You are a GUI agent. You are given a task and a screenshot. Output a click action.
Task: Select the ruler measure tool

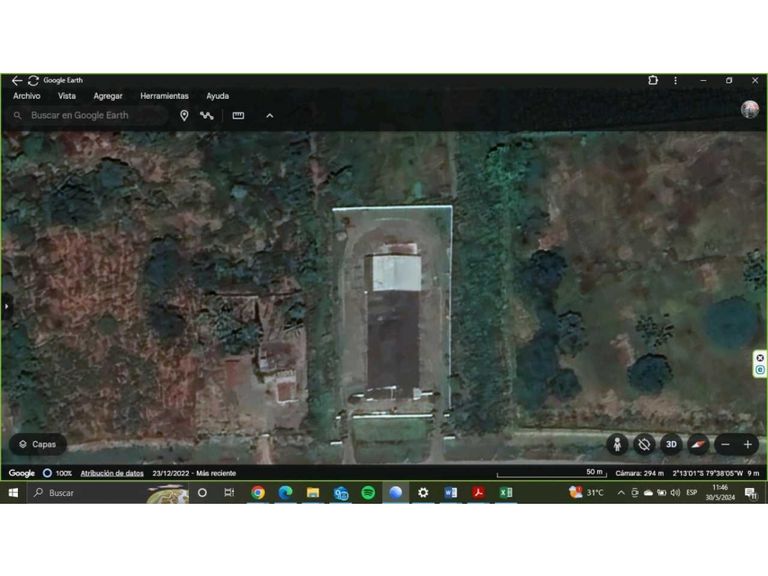coord(238,116)
